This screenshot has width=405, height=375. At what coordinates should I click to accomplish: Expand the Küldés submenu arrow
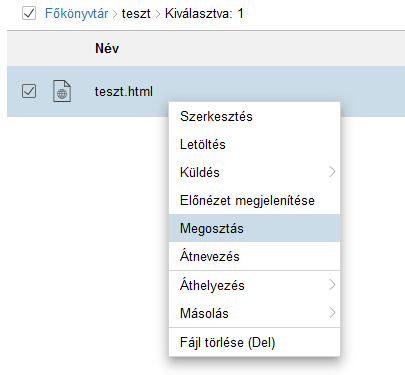coord(332,172)
